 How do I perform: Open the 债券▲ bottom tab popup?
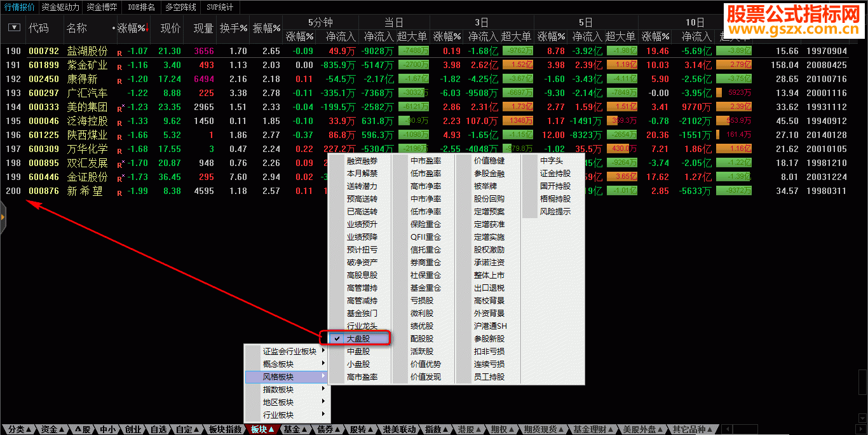click(329, 429)
